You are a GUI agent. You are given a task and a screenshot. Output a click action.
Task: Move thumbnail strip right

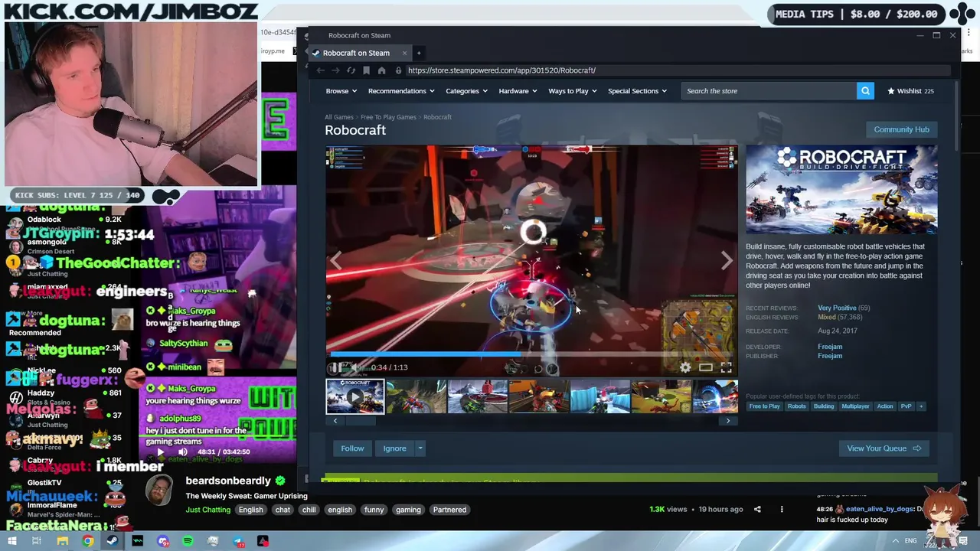pyautogui.click(x=728, y=421)
